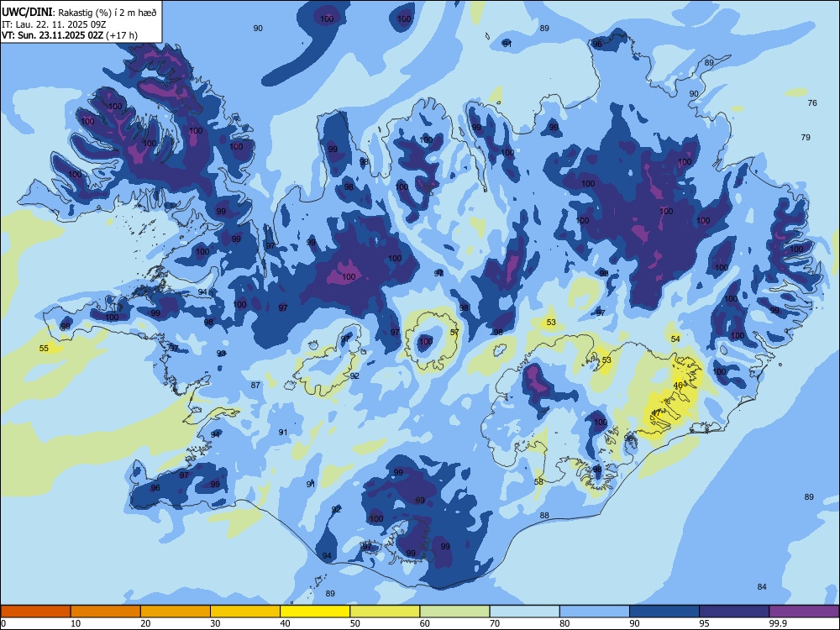Pick the purple above-99.9 legend swatch
The image size is (840, 630).
pos(804,612)
